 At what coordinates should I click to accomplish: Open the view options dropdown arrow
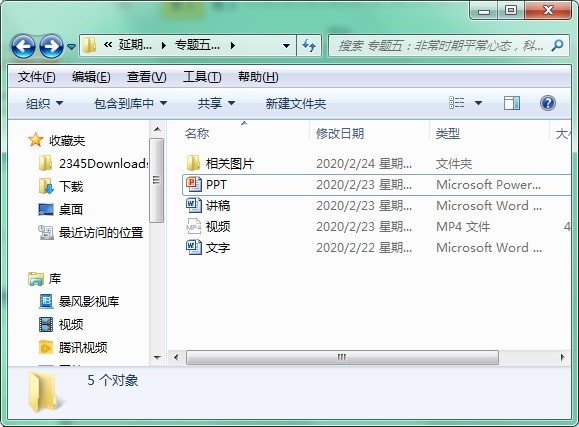478,103
